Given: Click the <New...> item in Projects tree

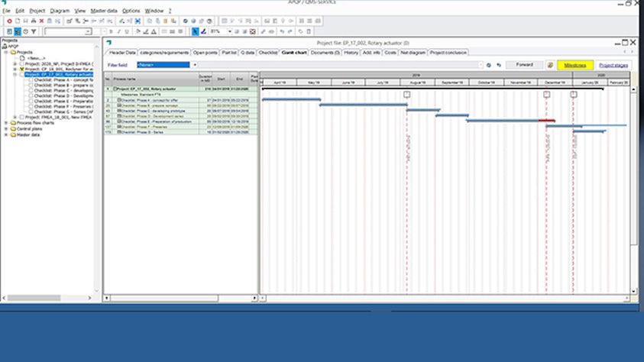Looking at the screenshot, I should (36, 58).
